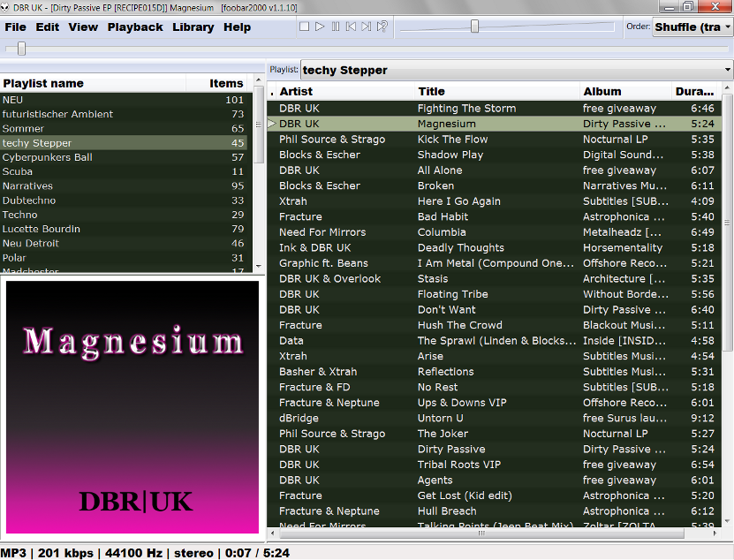Viewport: 734px width, 560px height.
Task: Open the Library menu
Action: [193, 27]
